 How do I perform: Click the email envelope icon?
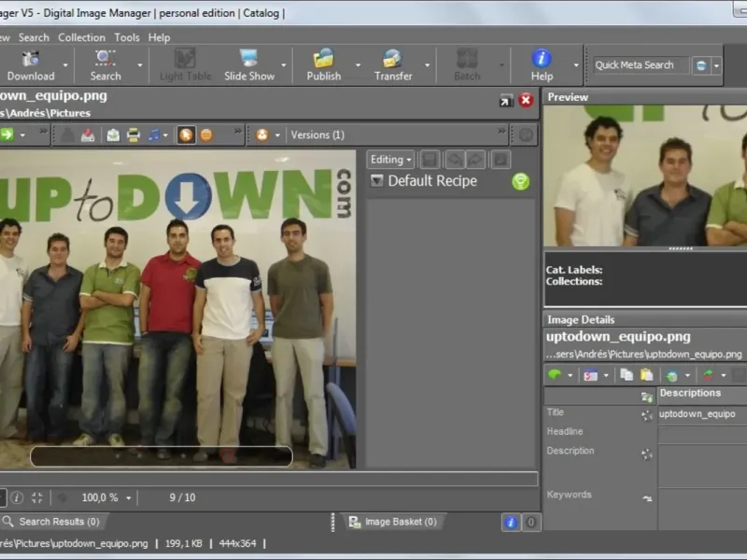click(x=113, y=135)
